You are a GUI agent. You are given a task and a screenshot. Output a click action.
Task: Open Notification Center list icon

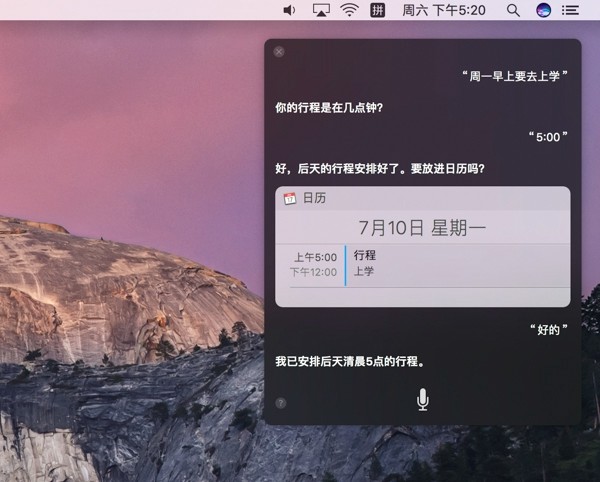[x=570, y=10]
